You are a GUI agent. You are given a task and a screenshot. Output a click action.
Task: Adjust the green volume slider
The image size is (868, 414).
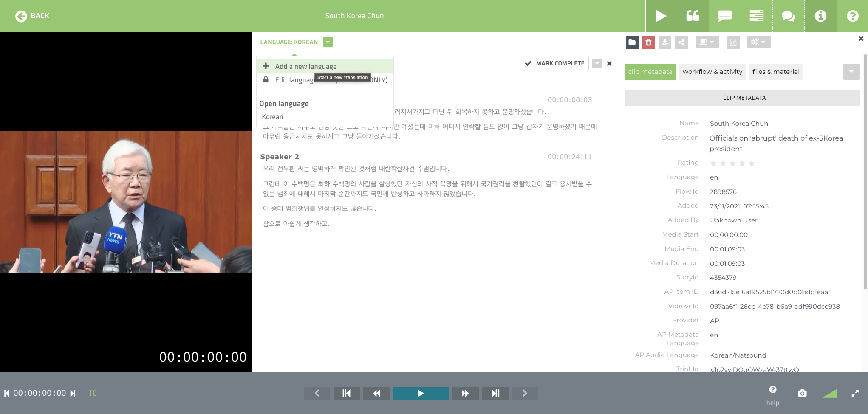[829, 394]
